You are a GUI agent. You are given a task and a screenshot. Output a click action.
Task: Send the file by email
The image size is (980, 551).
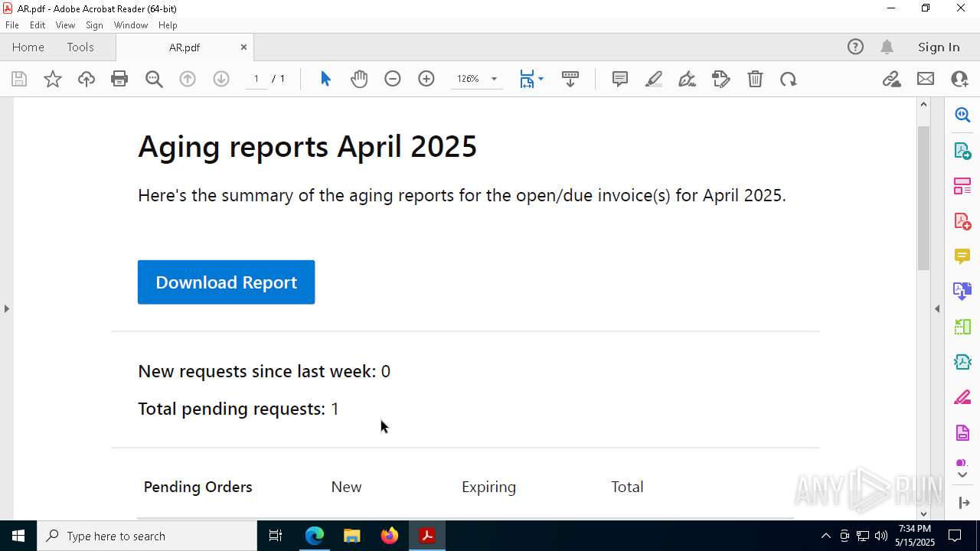(926, 79)
